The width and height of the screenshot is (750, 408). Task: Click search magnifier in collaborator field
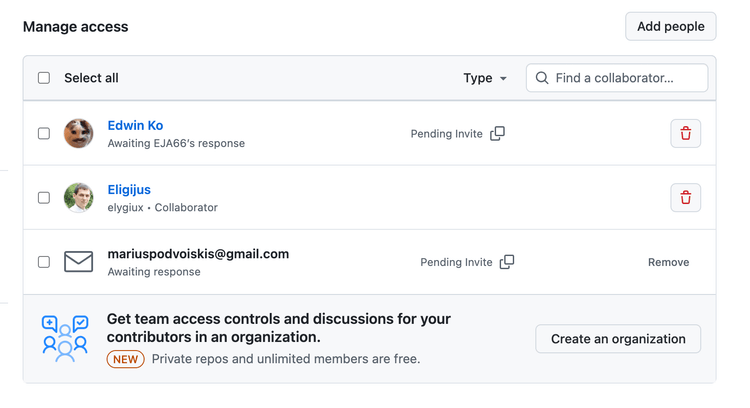[x=542, y=78]
